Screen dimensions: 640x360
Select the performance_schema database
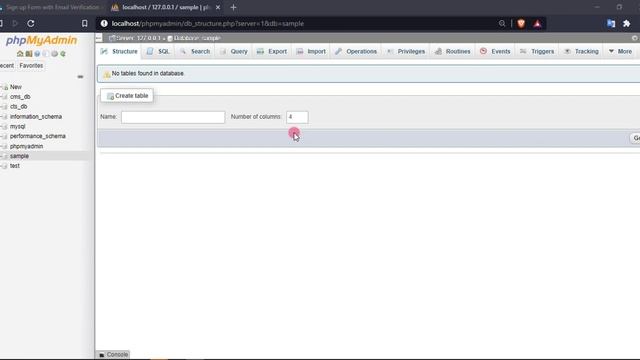pyautogui.click(x=38, y=136)
